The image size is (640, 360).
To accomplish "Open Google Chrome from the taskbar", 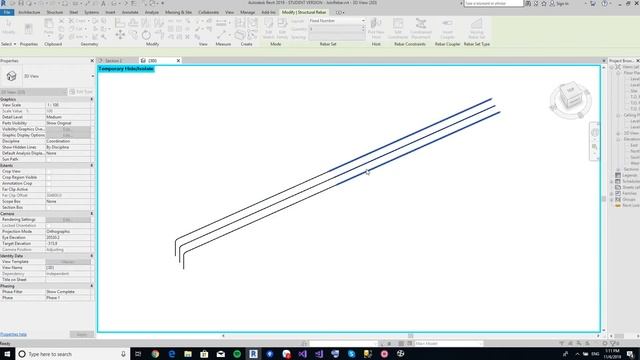I will click(x=155, y=354).
